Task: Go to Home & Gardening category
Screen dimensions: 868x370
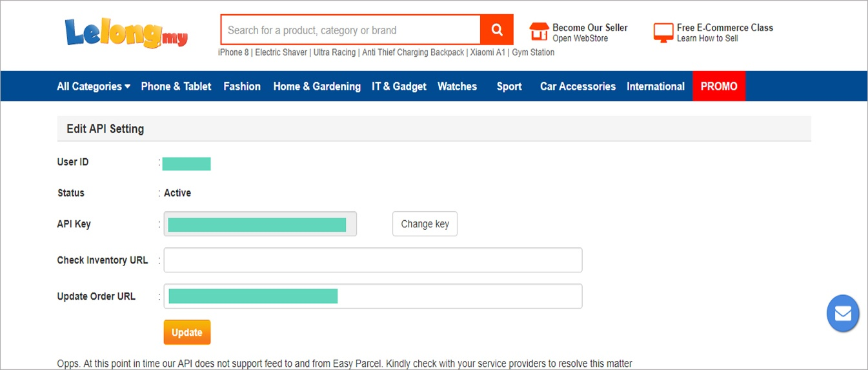Action: pyautogui.click(x=317, y=87)
